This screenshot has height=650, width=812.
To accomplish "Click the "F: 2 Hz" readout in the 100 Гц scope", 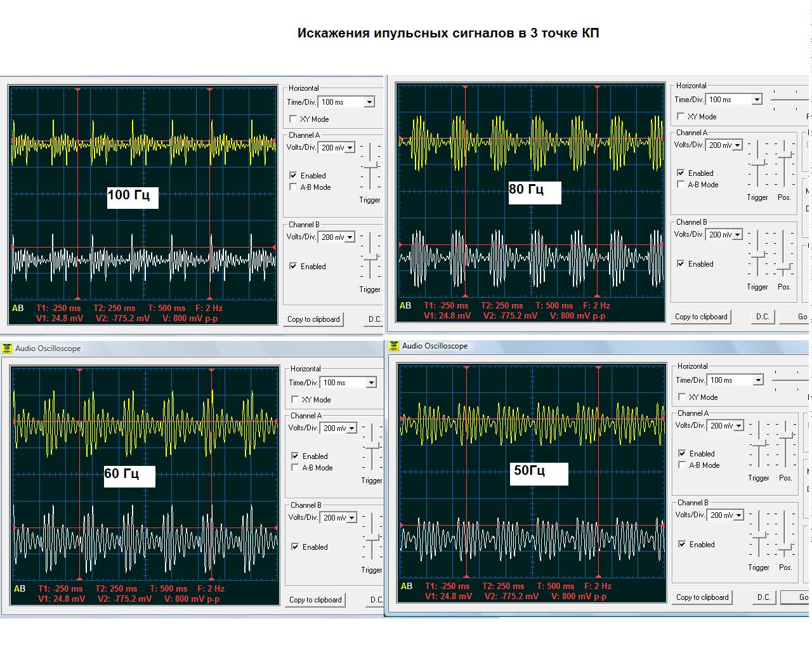I will point(207,308).
